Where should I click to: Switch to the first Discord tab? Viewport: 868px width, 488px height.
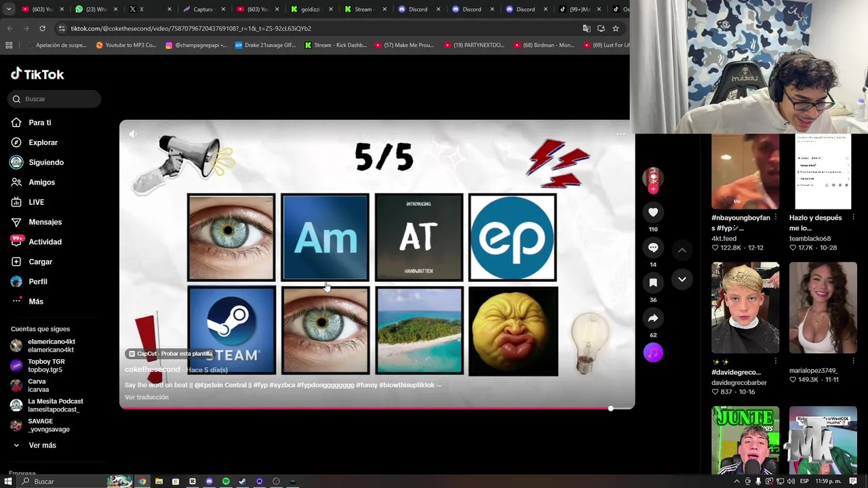(x=418, y=9)
